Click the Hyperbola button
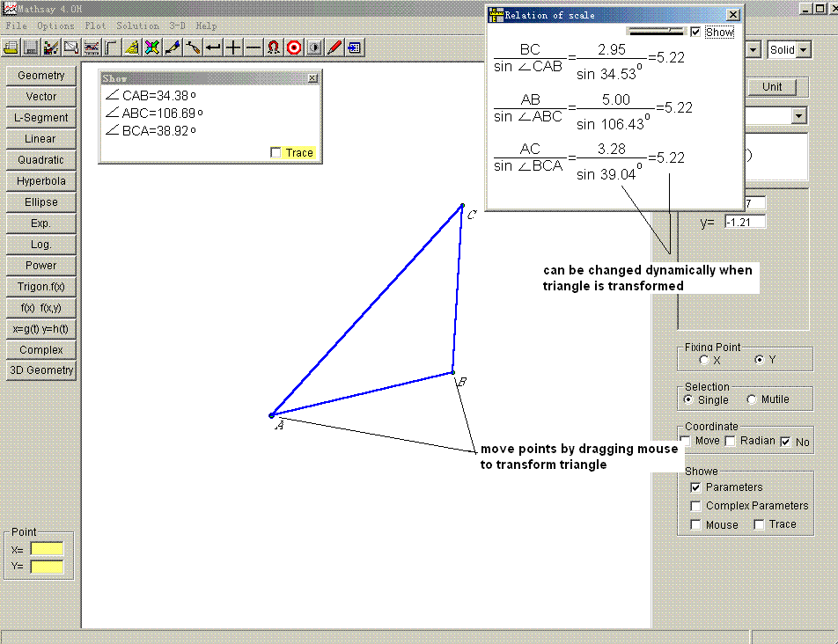Image resolution: width=838 pixels, height=644 pixels. coord(41,181)
